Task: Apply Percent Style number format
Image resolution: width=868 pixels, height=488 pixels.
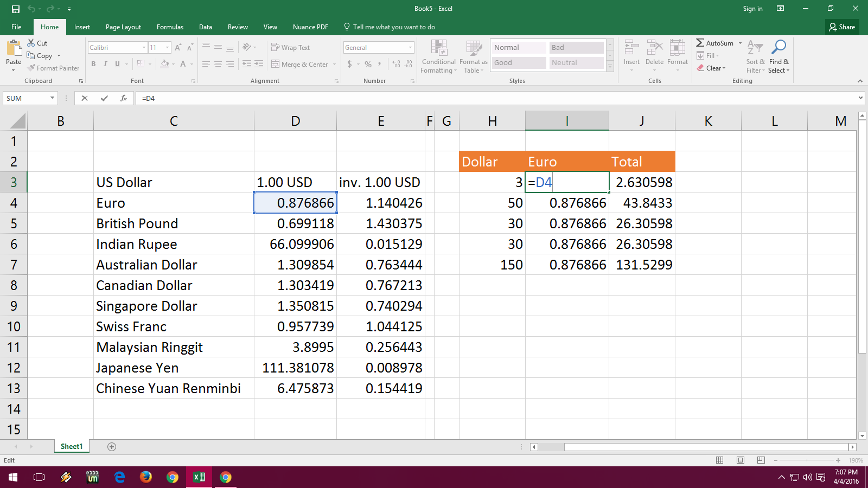Action: (x=367, y=64)
